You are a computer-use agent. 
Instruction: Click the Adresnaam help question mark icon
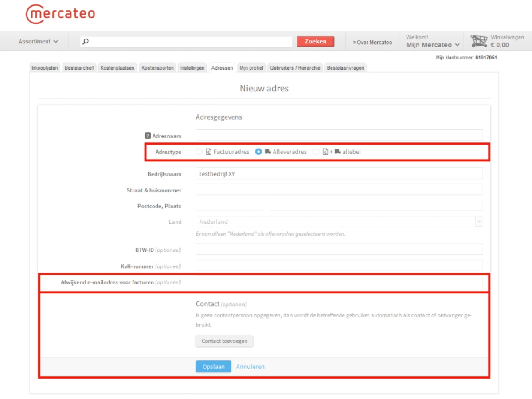(148, 136)
